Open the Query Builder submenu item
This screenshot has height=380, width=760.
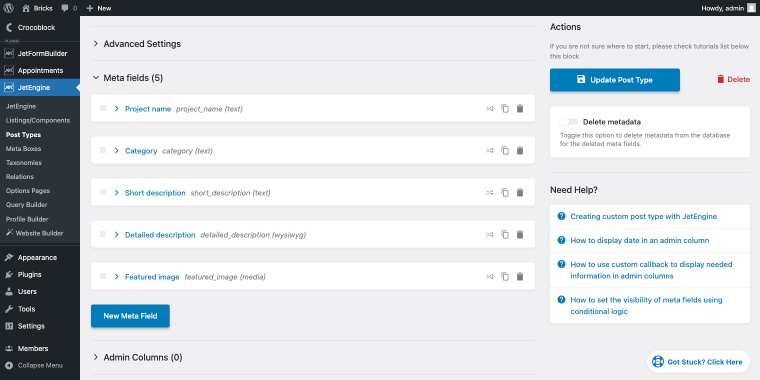pos(26,205)
